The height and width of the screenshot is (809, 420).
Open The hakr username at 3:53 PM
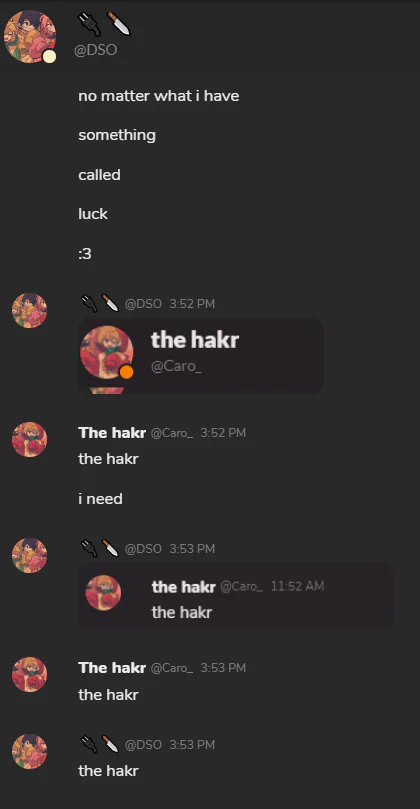point(112,668)
